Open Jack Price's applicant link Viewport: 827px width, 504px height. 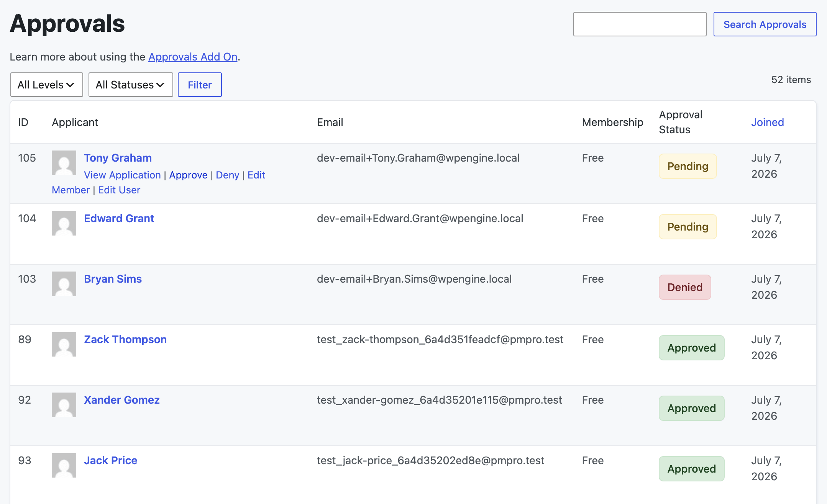tap(110, 460)
